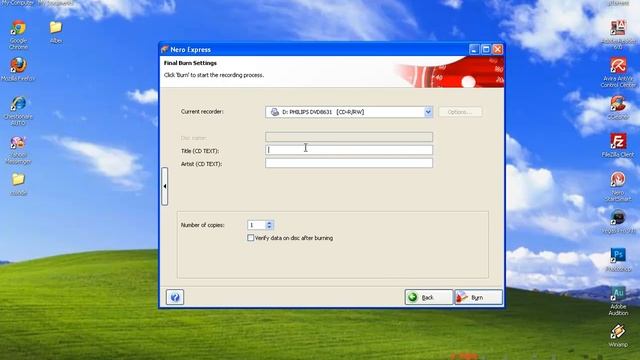The image size is (640, 360).
Task: Click the Nero Express title bar icon
Action: click(164, 49)
